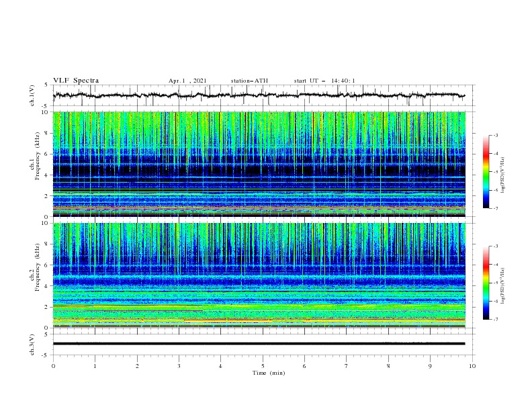Viewport: 532px width, 411px height.
Task: Click the ch.3(V) waveform axis label
Action: pos(32,345)
